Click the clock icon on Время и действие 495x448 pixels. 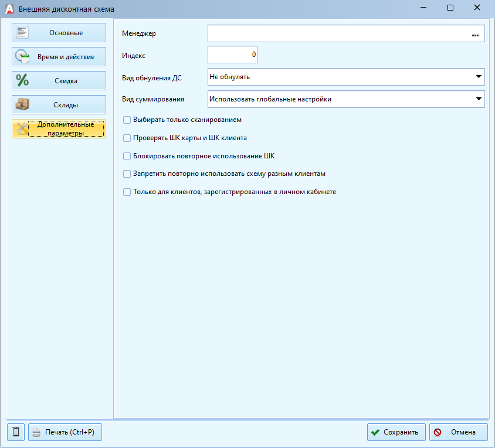pyautogui.click(x=22, y=56)
